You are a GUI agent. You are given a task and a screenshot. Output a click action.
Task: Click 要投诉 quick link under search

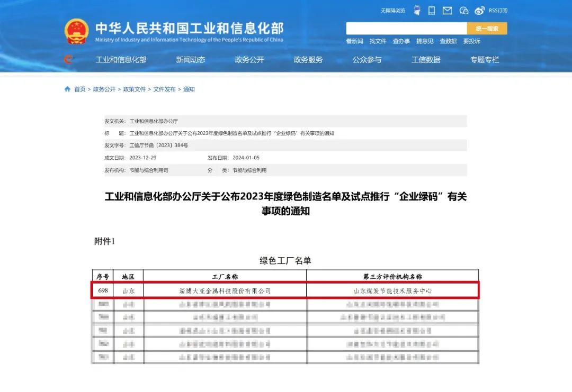pyautogui.click(x=471, y=41)
